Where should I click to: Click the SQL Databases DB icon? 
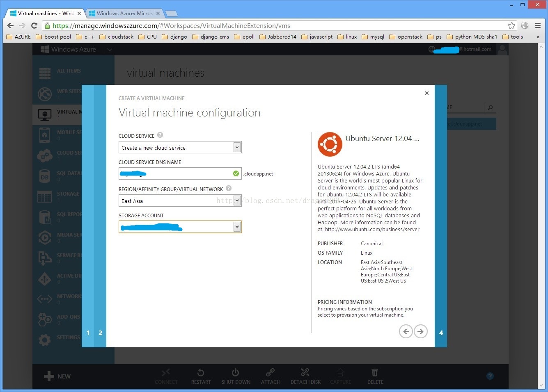(45, 177)
